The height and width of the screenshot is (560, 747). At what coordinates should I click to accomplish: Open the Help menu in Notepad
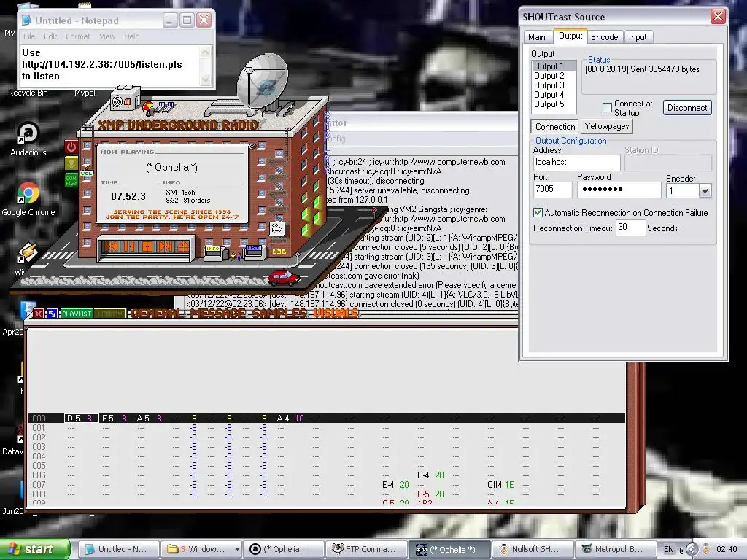pos(131,36)
